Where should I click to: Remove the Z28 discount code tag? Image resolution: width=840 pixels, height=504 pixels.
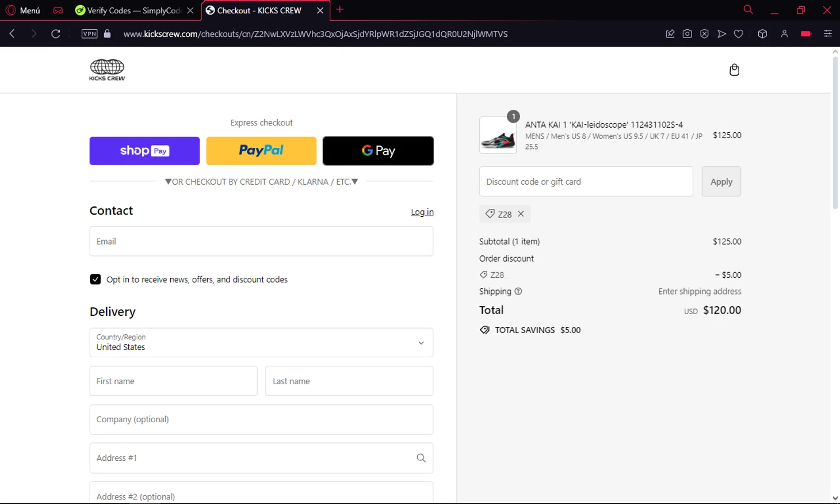click(521, 214)
